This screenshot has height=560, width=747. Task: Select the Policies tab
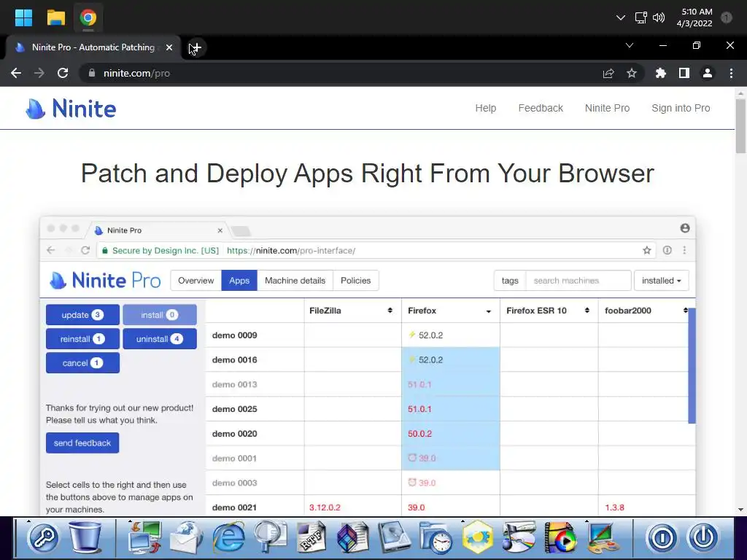coord(355,281)
